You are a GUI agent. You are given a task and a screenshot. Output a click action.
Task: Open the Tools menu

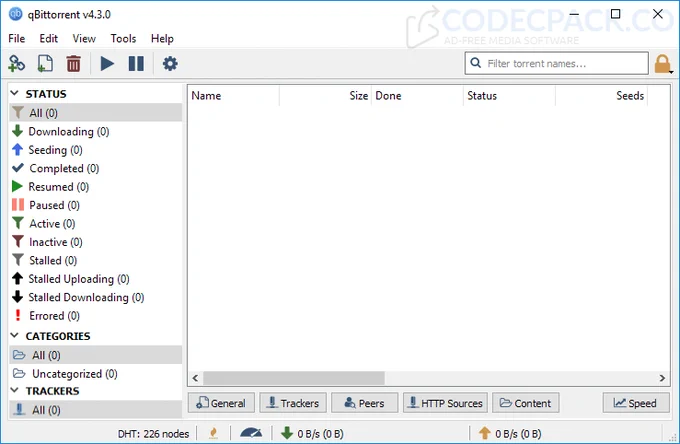click(x=123, y=39)
